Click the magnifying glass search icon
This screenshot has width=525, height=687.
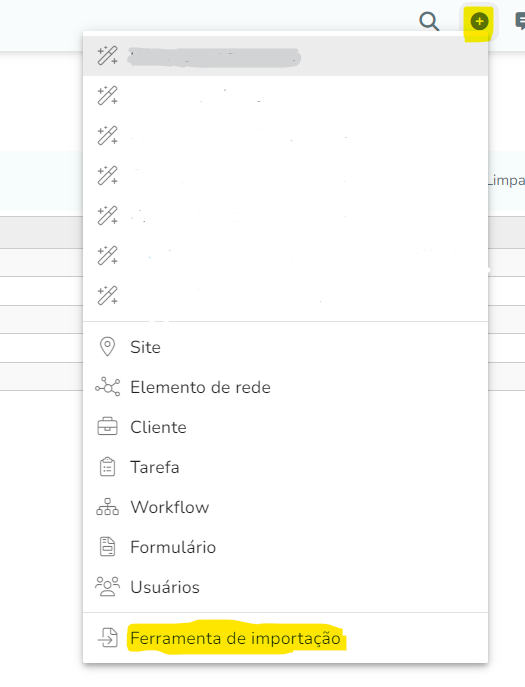point(429,21)
